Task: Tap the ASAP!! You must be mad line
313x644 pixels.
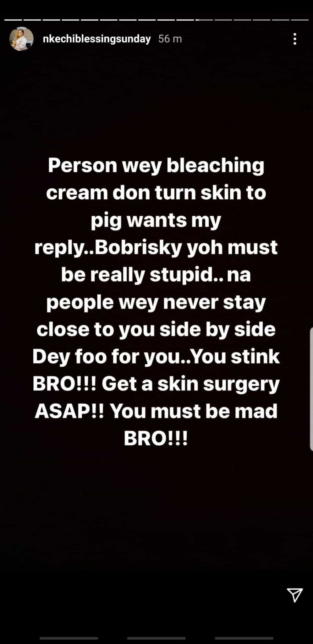Action: tap(156, 411)
